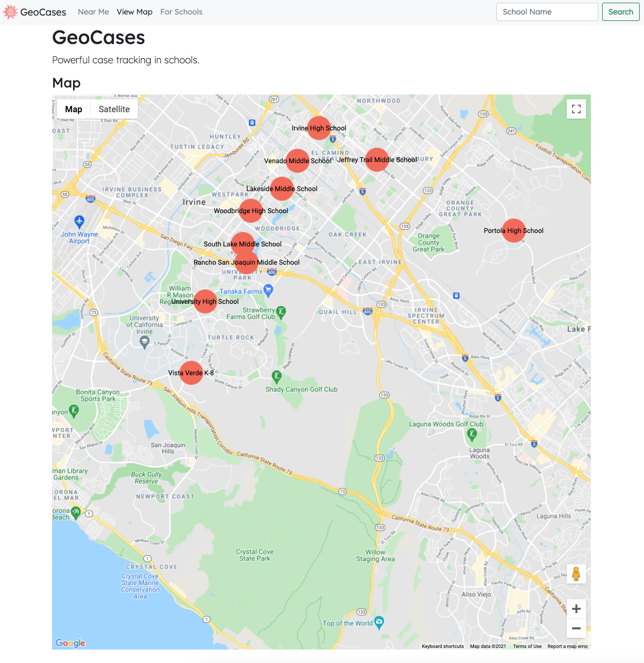644x663 pixels.
Task: Select the Pegman Street View icon
Action: [x=576, y=574]
